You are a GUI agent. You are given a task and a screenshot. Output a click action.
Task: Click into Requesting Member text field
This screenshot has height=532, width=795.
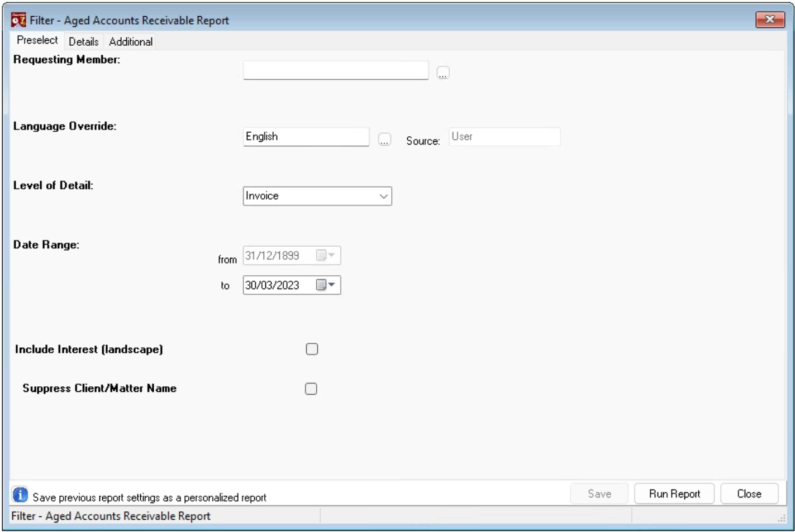click(x=336, y=70)
